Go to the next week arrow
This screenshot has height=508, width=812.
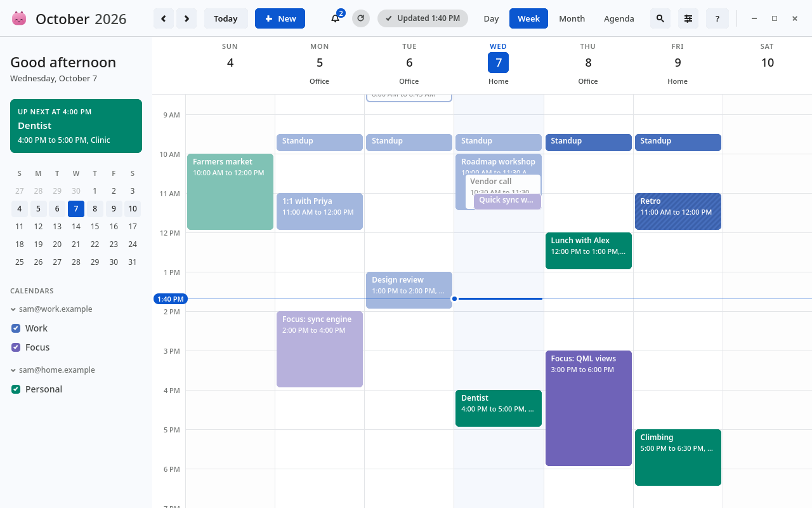pos(187,18)
